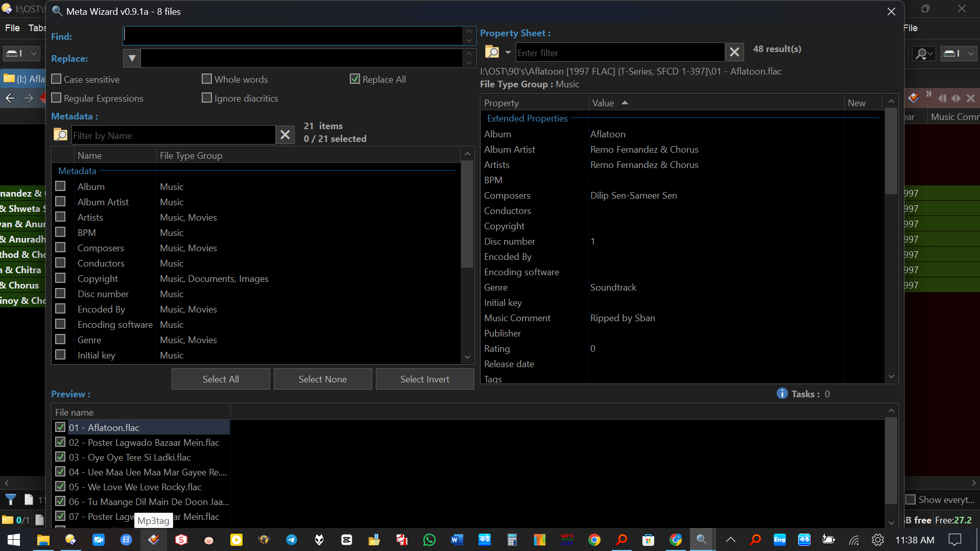
Task: Check the Album metadata checkbox
Action: (x=60, y=186)
